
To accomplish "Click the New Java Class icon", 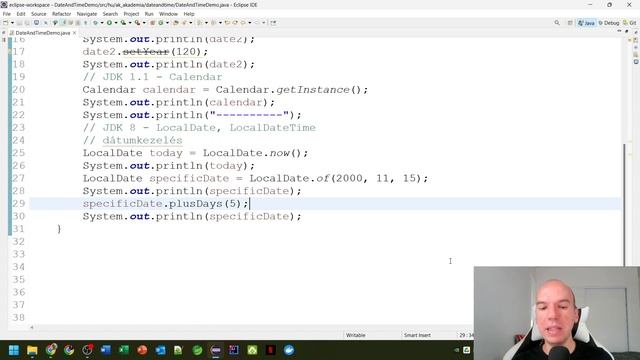I will click(161, 23).
